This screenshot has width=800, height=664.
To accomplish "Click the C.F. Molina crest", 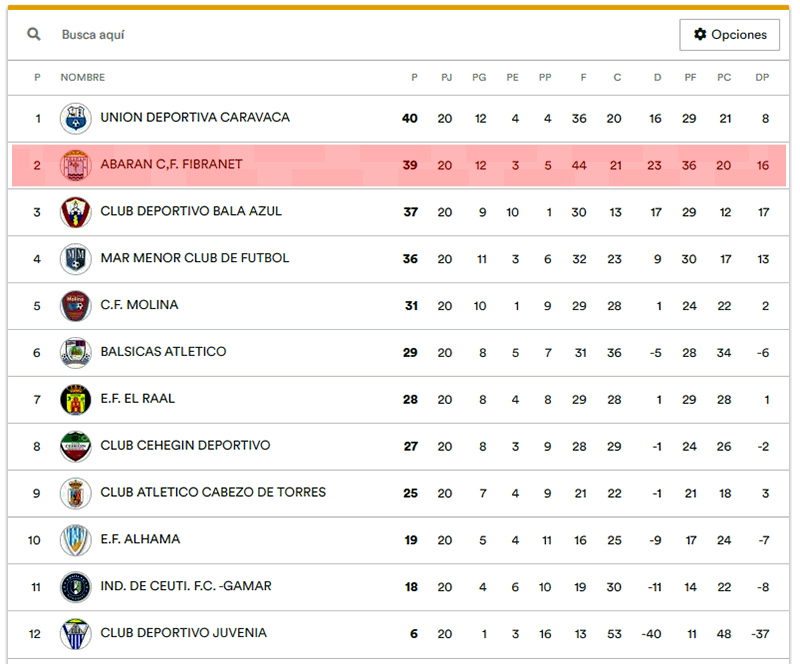I will [75, 306].
